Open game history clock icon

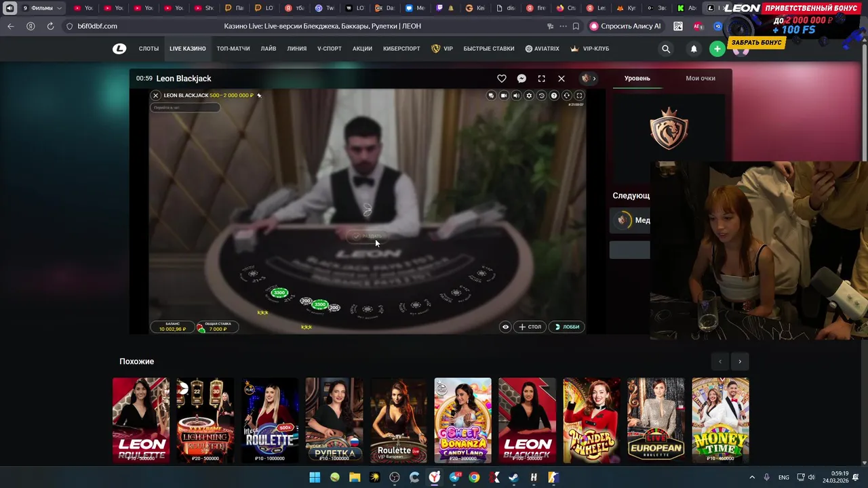(541, 96)
